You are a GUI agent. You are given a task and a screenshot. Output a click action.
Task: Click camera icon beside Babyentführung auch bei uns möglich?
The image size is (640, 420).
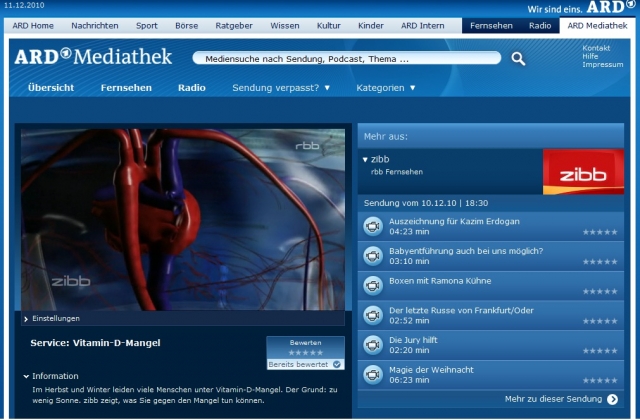click(x=373, y=256)
